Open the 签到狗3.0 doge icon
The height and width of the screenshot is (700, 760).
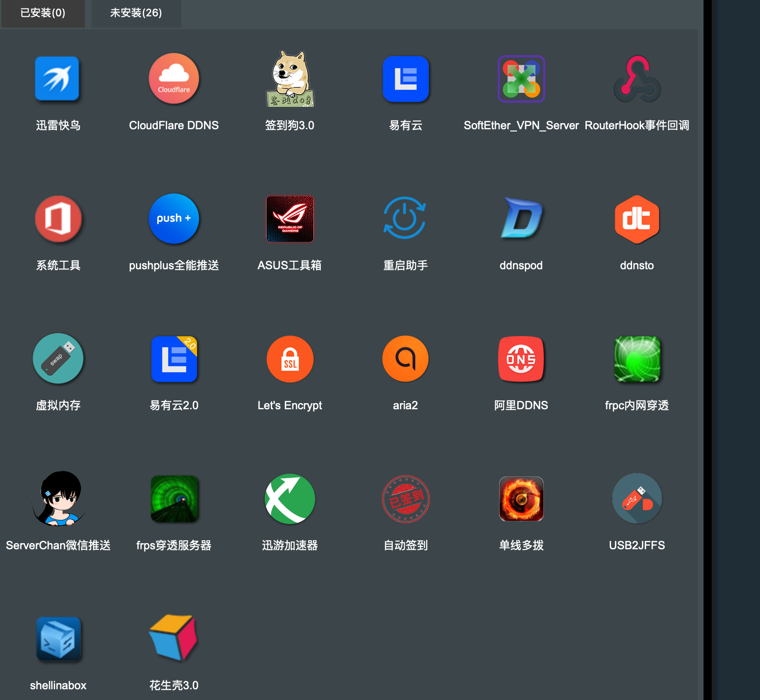[290, 78]
